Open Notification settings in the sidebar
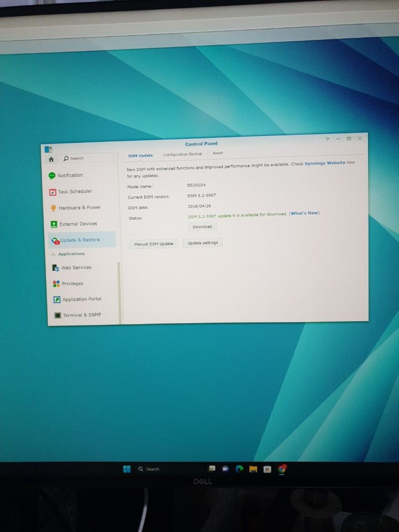 tap(70, 175)
